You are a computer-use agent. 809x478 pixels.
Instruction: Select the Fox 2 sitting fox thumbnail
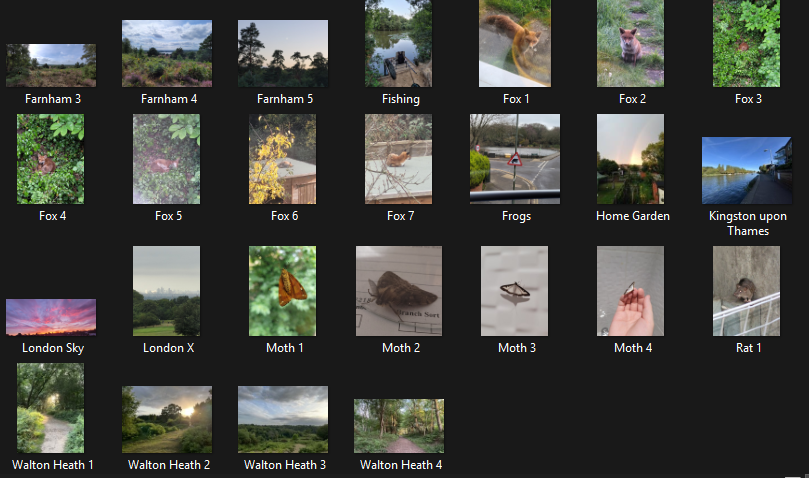pos(630,43)
